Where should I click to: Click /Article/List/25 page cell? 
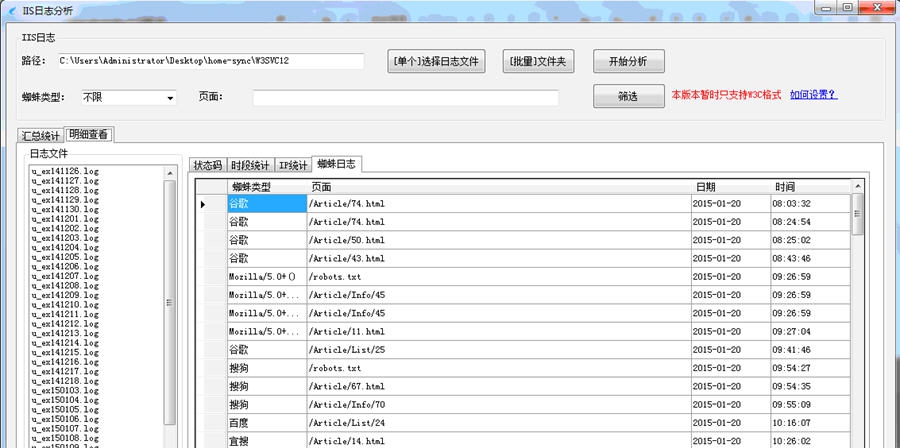coord(499,350)
